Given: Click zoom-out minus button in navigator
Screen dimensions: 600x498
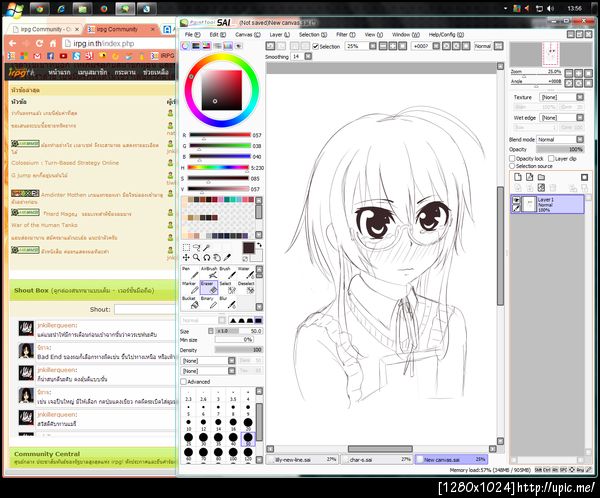Looking at the screenshot, I should (x=569, y=73).
